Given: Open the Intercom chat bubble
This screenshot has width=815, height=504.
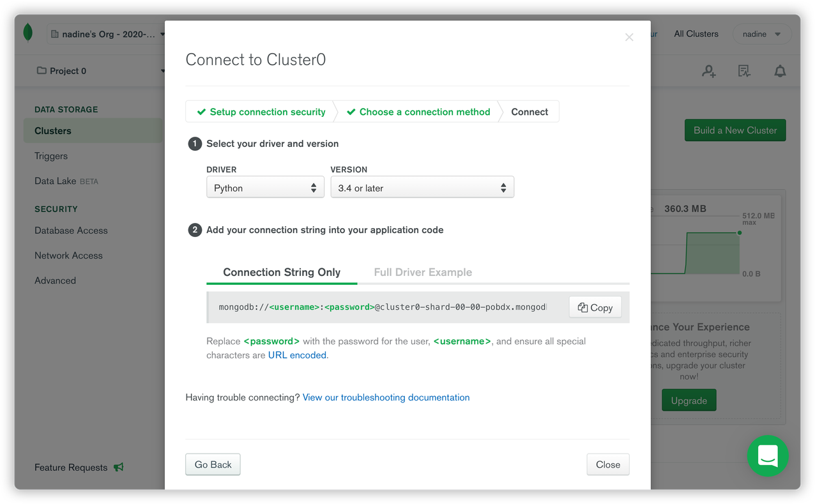Looking at the screenshot, I should coord(768,455).
